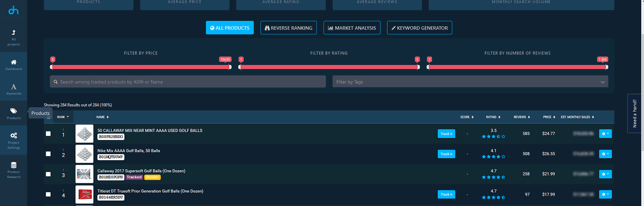Click ASIN badge B00PR2HRDO
The width and height of the screenshot is (644, 206).
click(x=111, y=137)
